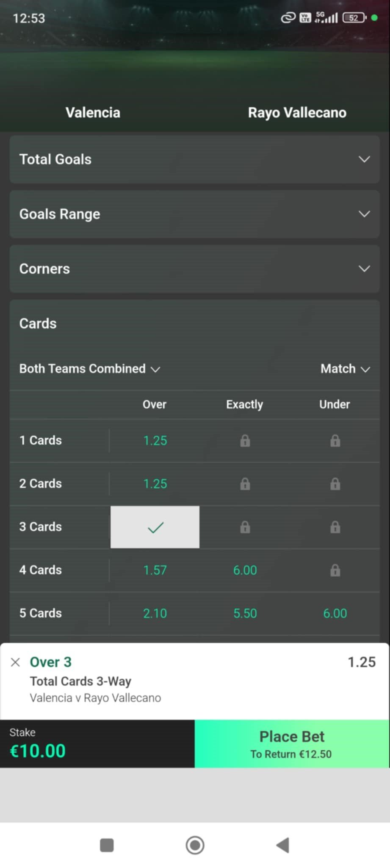Tap the locked Exactly 1 Cards padlock
The height and width of the screenshot is (868, 390).
245,441
